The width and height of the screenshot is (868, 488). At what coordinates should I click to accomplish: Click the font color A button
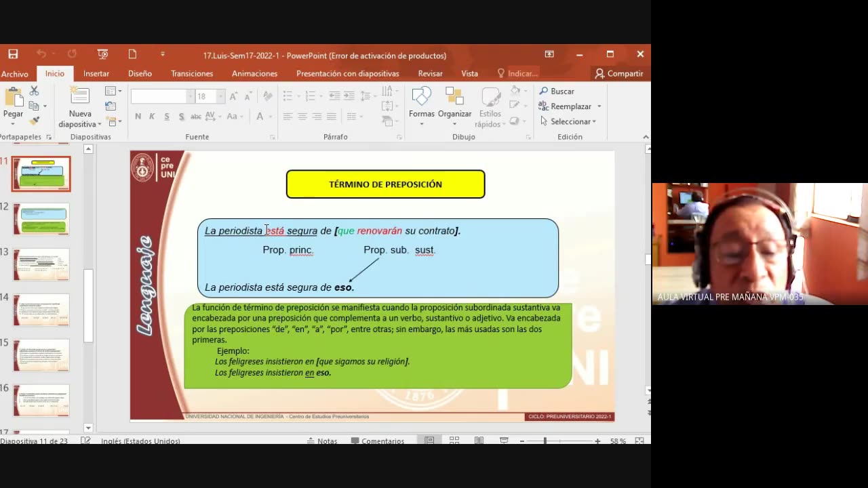click(260, 117)
